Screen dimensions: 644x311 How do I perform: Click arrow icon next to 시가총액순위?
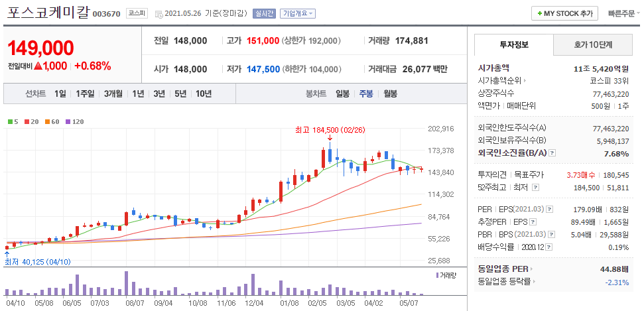pyautogui.click(x=525, y=81)
